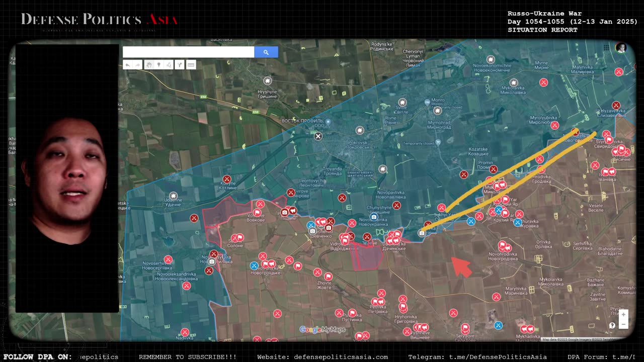Click the red X marker above Vovkove
Image resolution: width=644 pixels, height=362 pixels.
coord(260,204)
